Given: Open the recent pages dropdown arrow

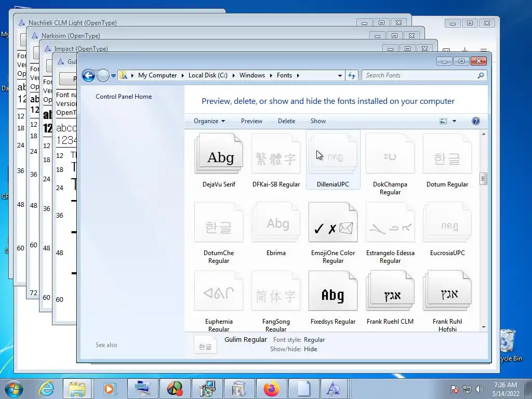Looking at the screenshot, I should point(113,76).
